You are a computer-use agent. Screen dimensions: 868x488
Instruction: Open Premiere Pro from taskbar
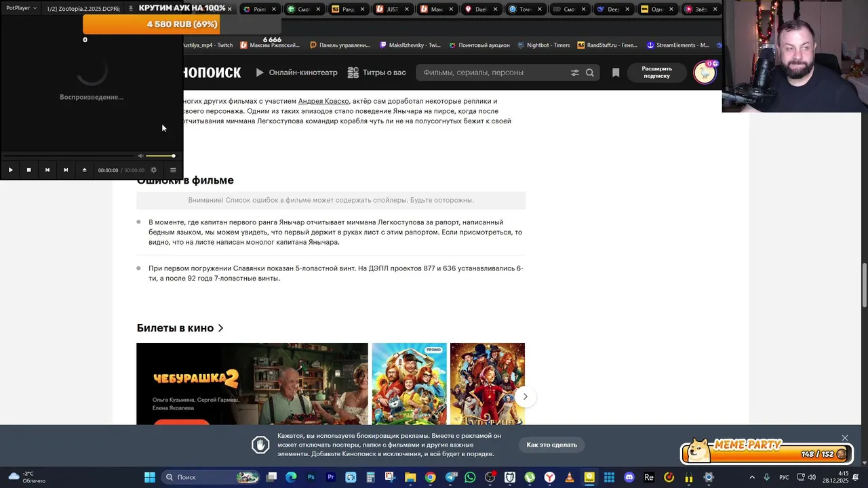(x=331, y=477)
